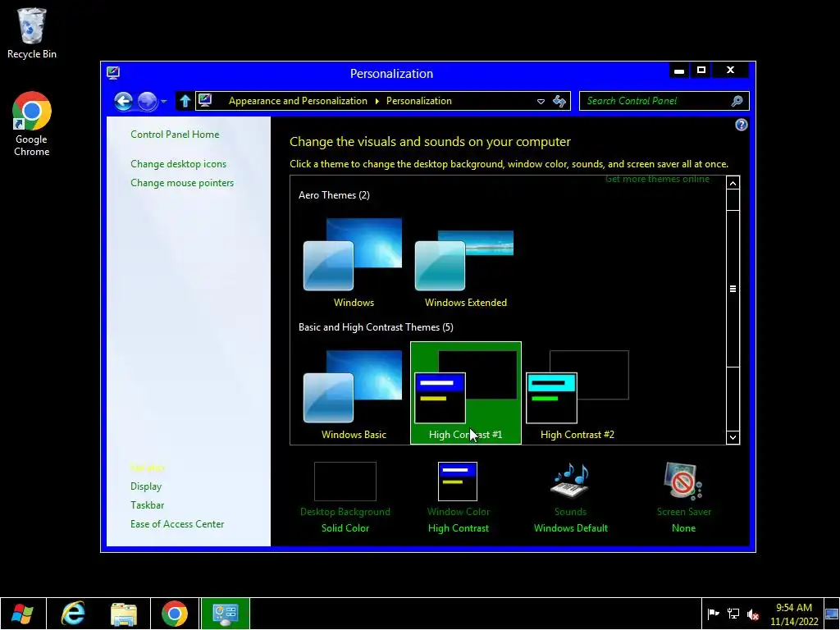Click Appearance and Personalization breadcrumb

tap(298, 101)
